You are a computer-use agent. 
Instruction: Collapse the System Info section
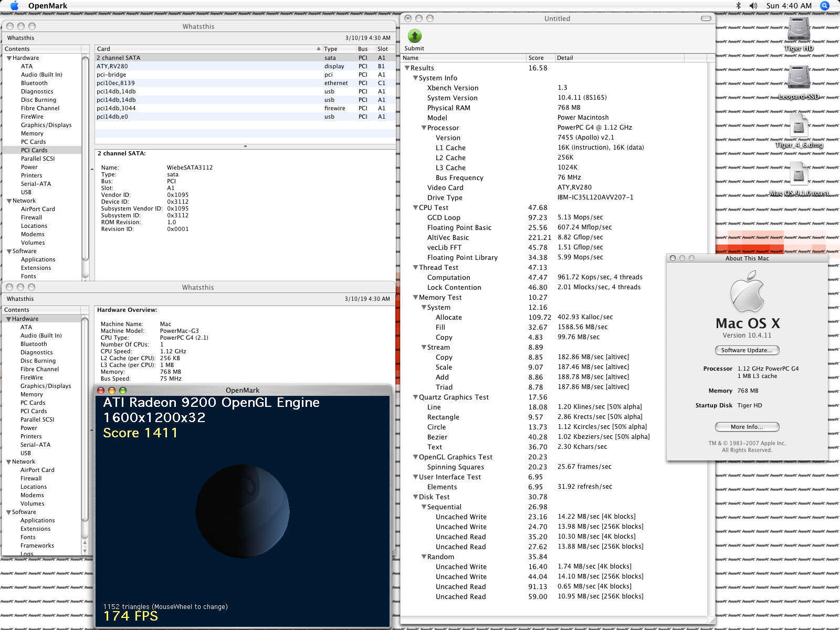click(x=415, y=78)
